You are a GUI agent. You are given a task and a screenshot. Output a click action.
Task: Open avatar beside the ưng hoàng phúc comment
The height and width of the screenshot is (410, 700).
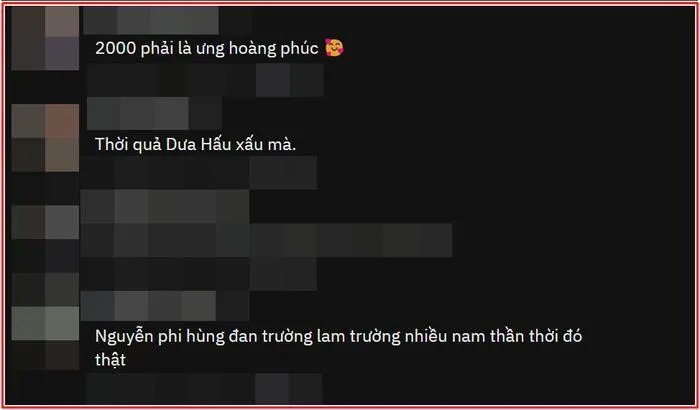click(x=45, y=38)
